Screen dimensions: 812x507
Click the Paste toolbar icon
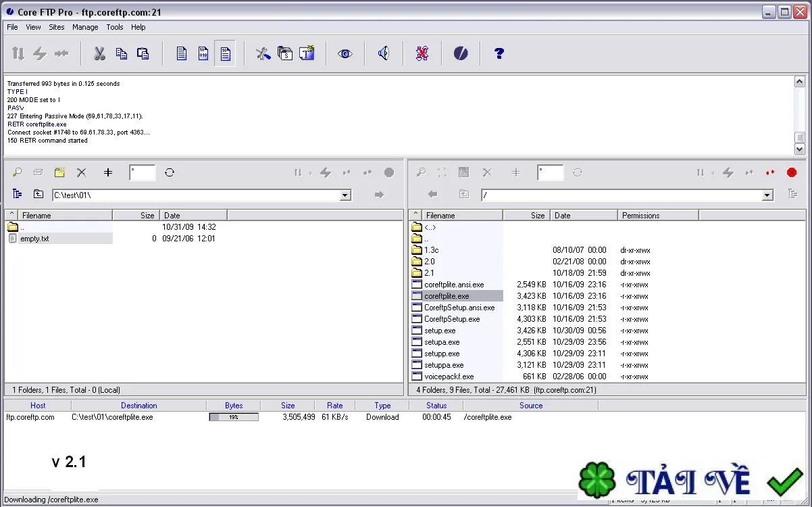pos(143,54)
